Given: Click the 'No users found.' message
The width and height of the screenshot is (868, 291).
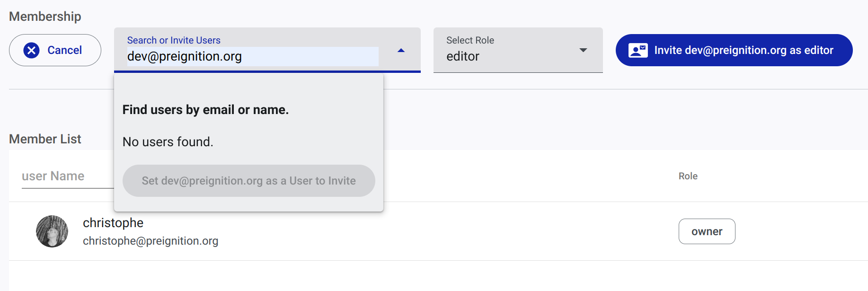Looking at the screenshot, I should (x=168, y=142).
